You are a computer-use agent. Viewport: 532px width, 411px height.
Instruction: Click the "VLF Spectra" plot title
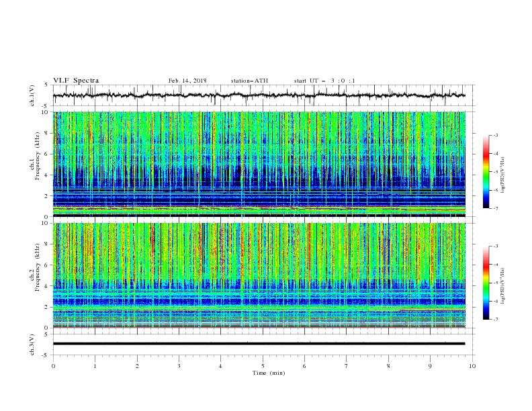tap(76, 81)
